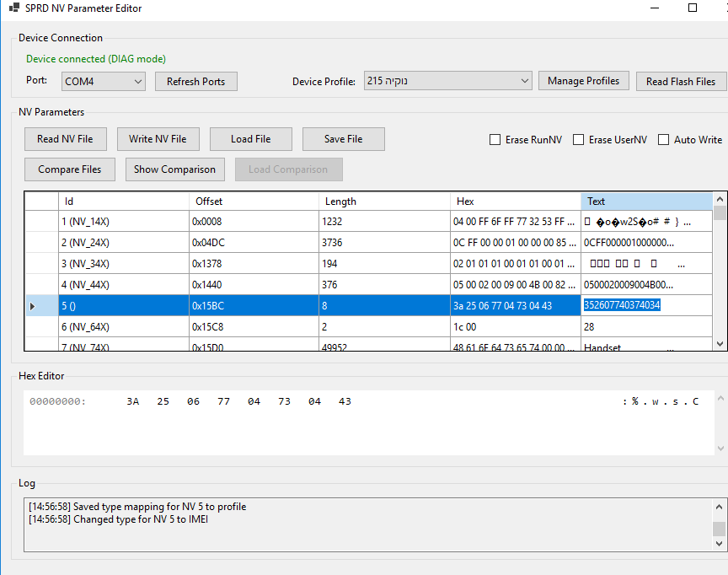Select the Text column header
The height and width of the screenshot is (575, 728).
click(x=645, y=202)
